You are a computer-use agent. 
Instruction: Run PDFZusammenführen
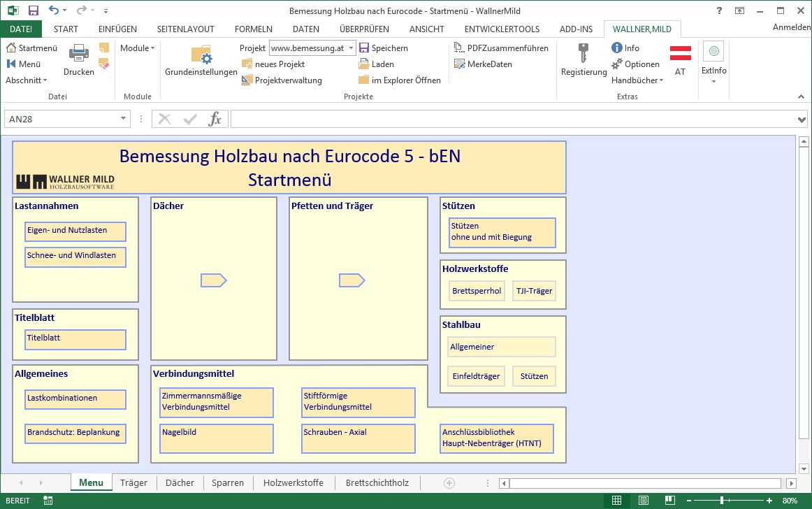tap(501, 48)
